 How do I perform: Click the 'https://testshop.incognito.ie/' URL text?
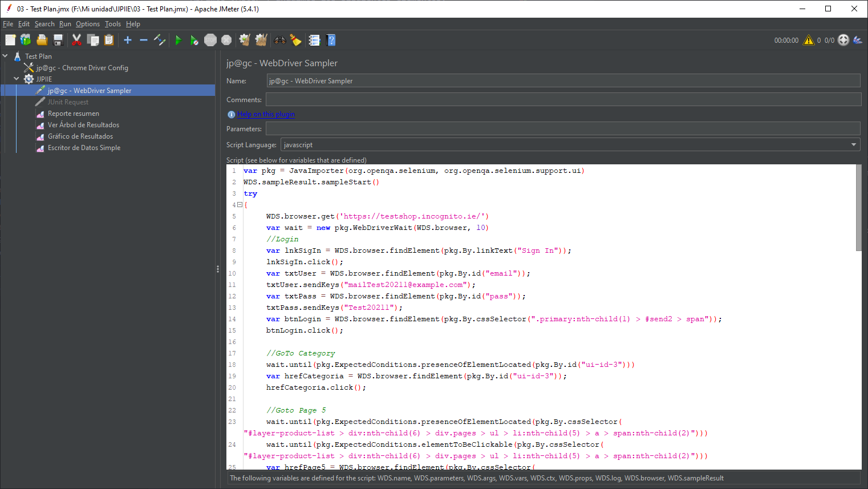[x=412, y=216]
